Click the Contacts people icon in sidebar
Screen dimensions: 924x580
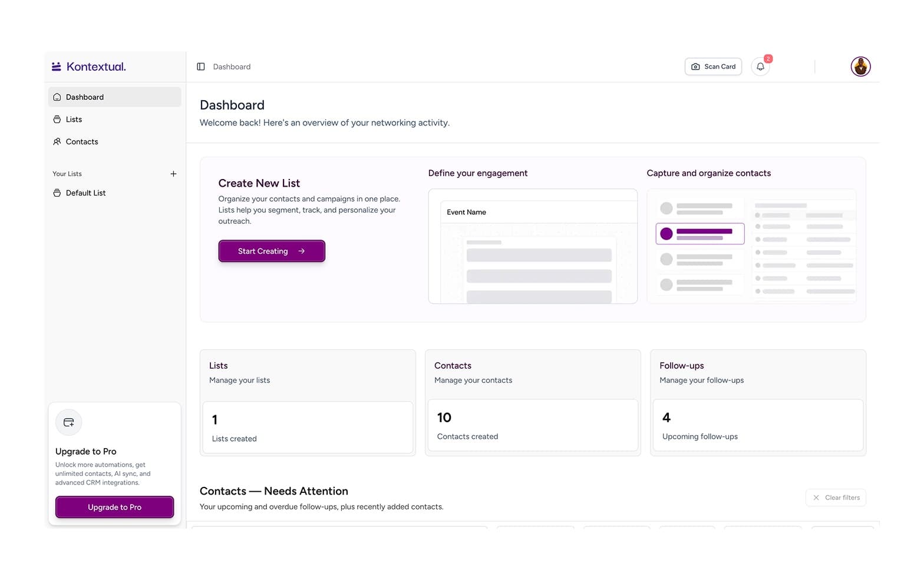[x=57, y=142]
